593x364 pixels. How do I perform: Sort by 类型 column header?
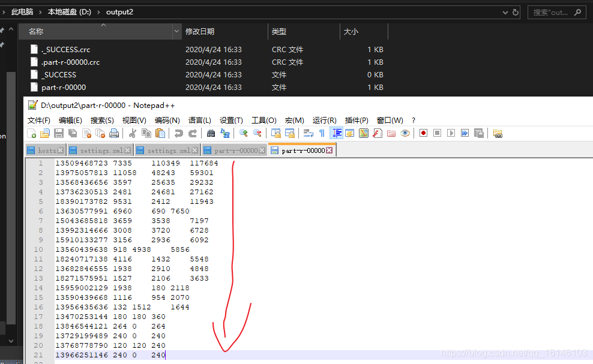279,31
